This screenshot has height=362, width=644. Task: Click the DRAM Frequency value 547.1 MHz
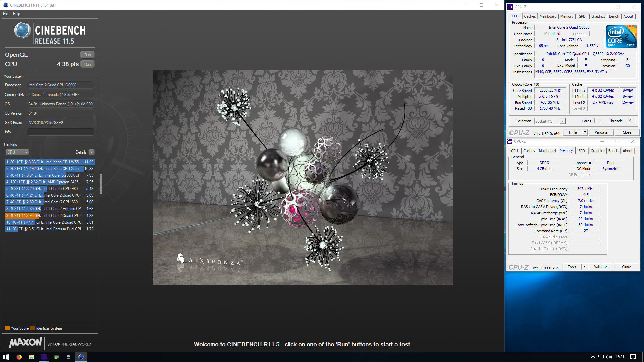point(586,189)
